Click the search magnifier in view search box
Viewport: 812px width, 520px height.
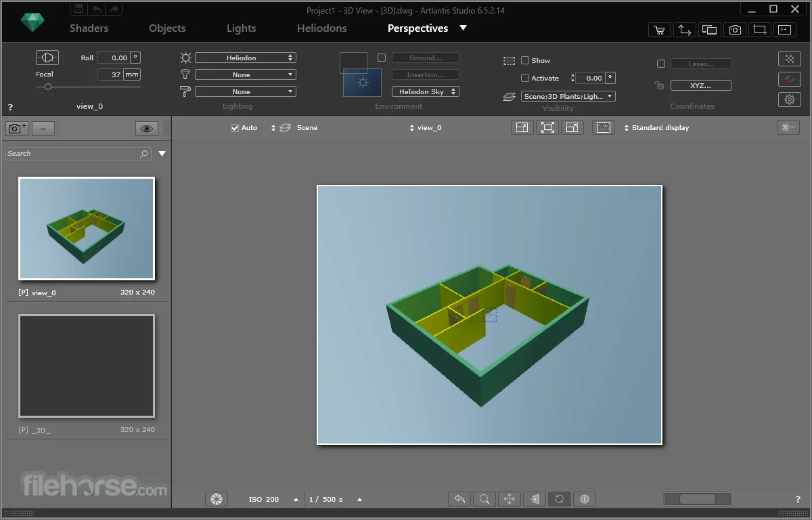[144, 154]
